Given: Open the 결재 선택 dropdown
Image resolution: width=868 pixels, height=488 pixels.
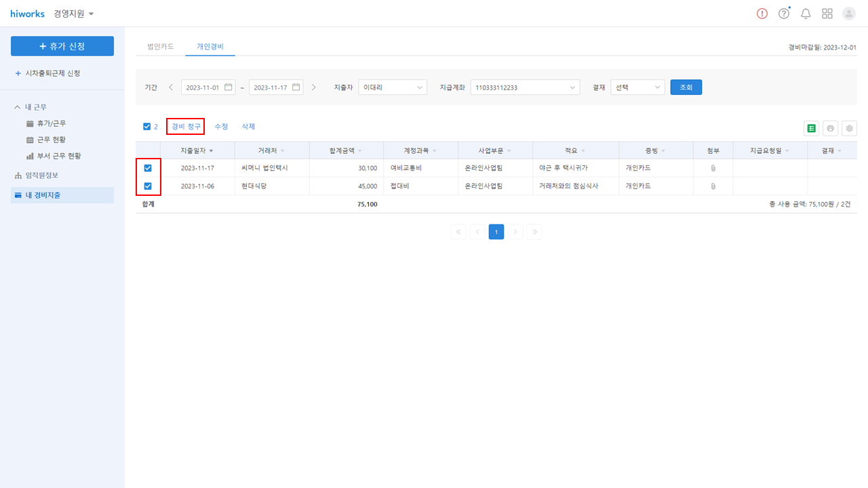Looking at the screenshot, I should click(x=637, y=87).
